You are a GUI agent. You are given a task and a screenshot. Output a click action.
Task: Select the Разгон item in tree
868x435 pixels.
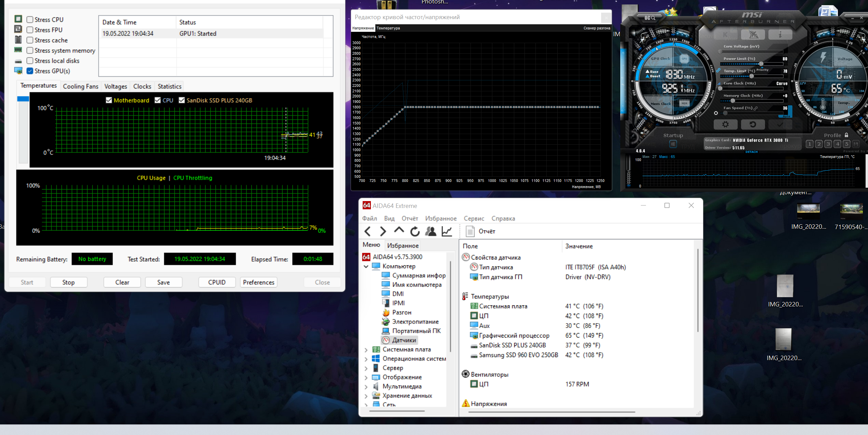[401, 313]
